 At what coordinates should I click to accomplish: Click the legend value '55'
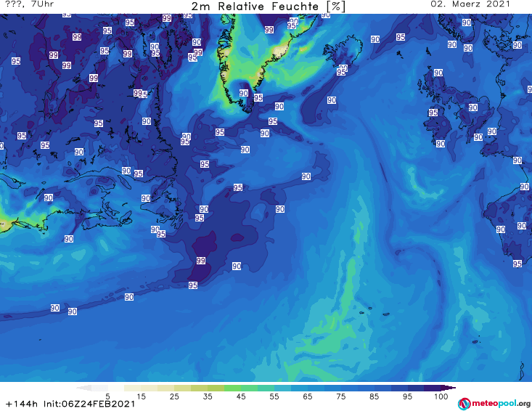pyautogui.click(x=274, y=396)
